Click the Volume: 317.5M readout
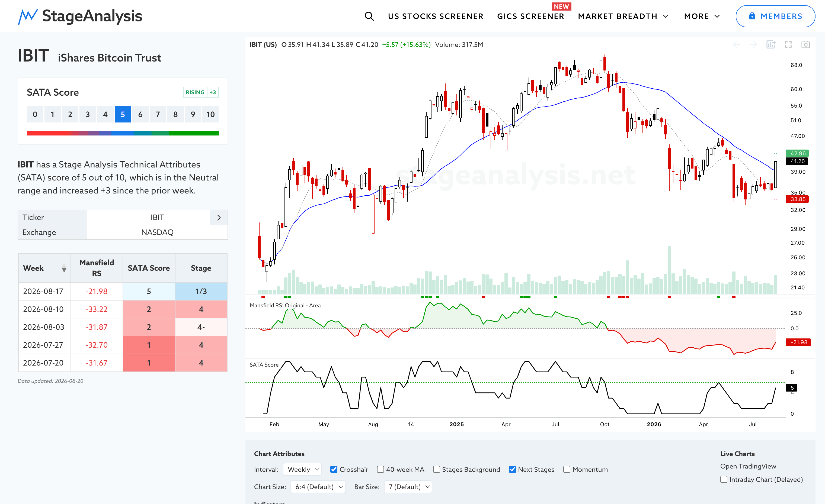 459,44
